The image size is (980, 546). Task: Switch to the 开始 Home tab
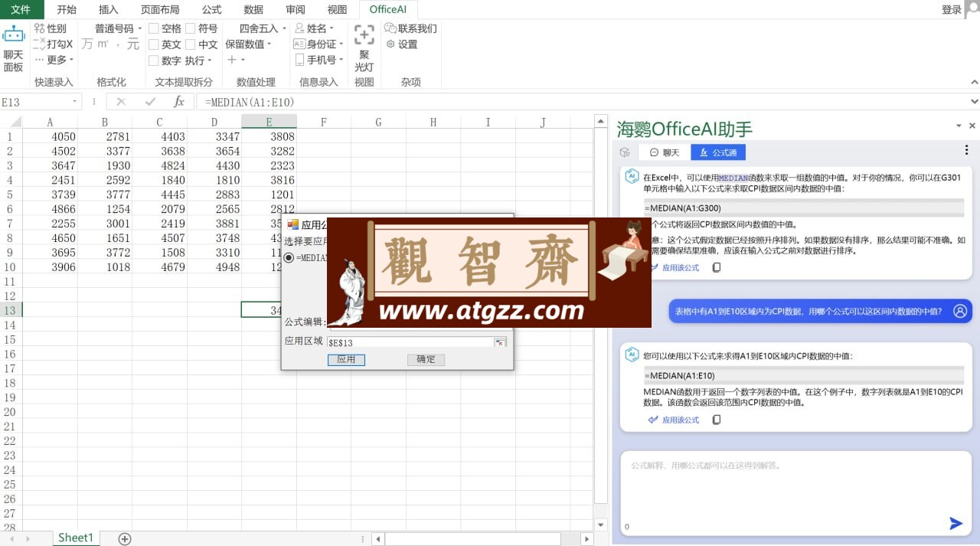67,9
